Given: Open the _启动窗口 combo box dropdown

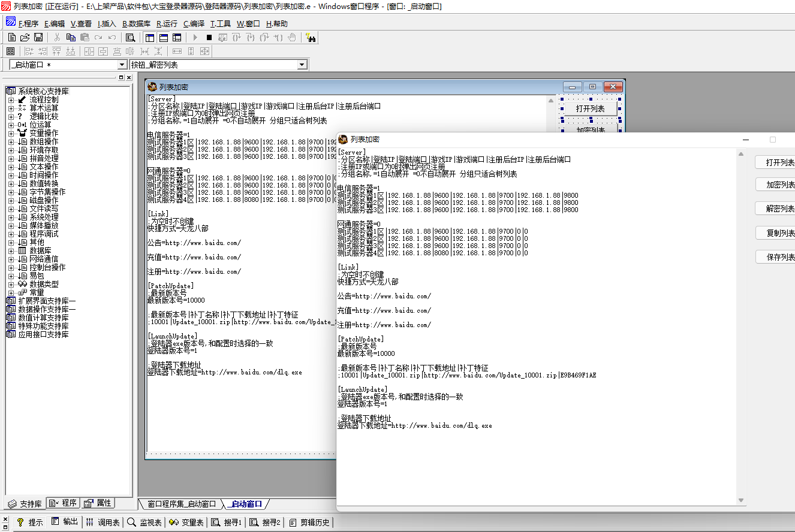Looking at the screenshot, I should tap(122, 65).
